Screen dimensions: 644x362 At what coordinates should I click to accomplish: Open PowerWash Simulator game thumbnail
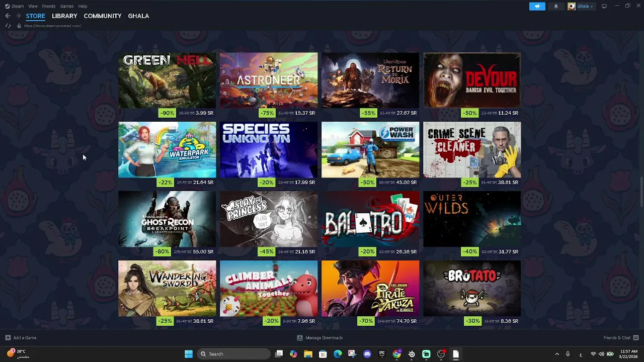pos(370,150)
